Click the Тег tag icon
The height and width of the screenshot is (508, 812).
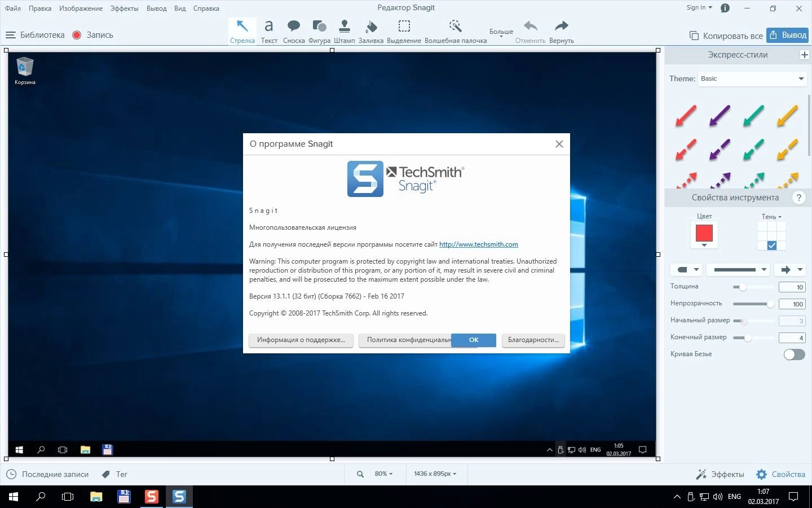tap(105, 474)
